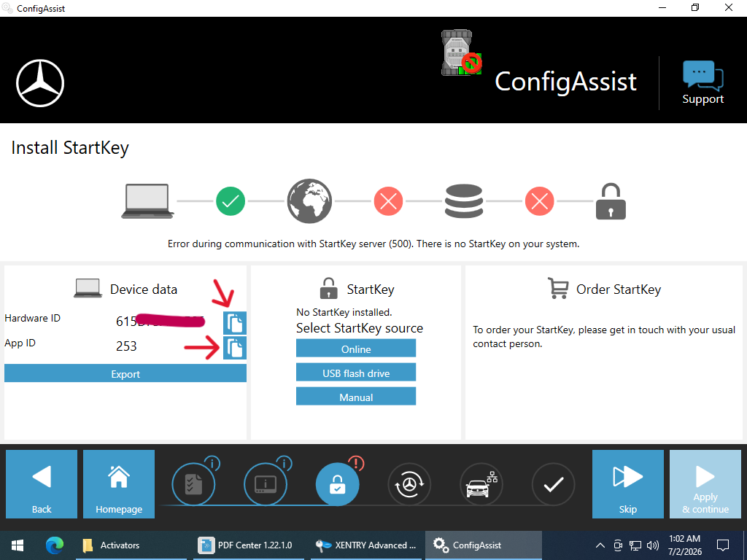Select the vehicle network step icon
Viewport: 747px width, 560px height.
click(x=481, y=484)
